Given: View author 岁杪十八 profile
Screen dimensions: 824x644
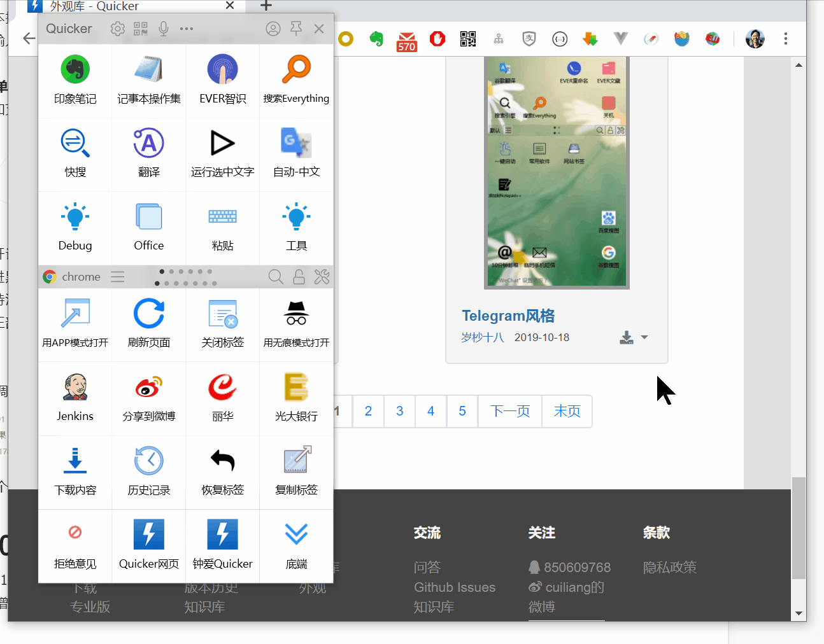Looking at the screenshot, I should [483, 337].
